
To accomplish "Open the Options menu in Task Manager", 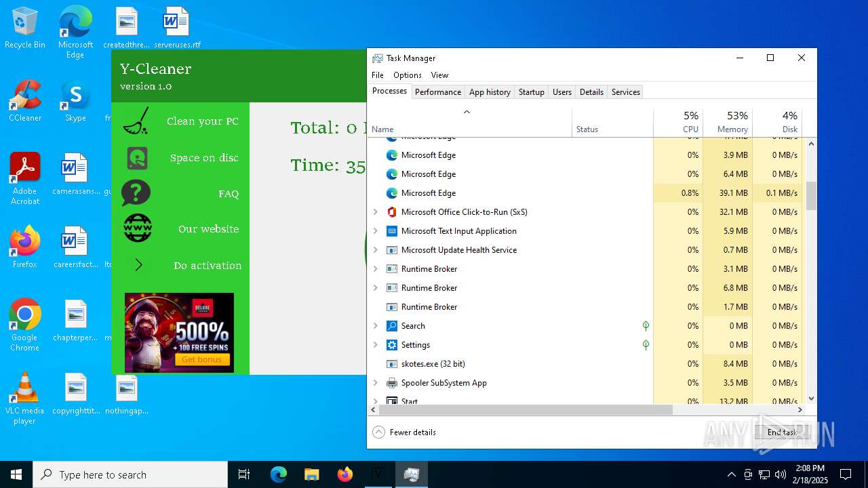I will (x=408, y=75).
